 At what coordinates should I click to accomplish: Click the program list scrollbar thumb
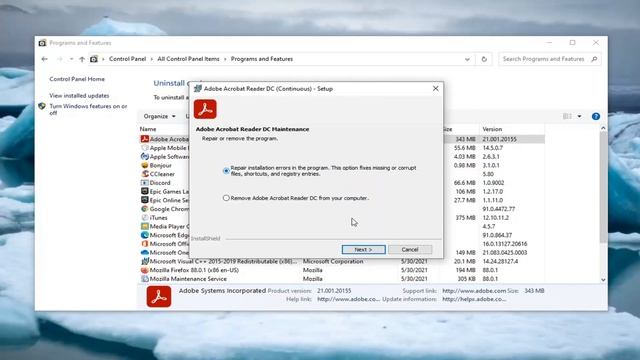603,188
